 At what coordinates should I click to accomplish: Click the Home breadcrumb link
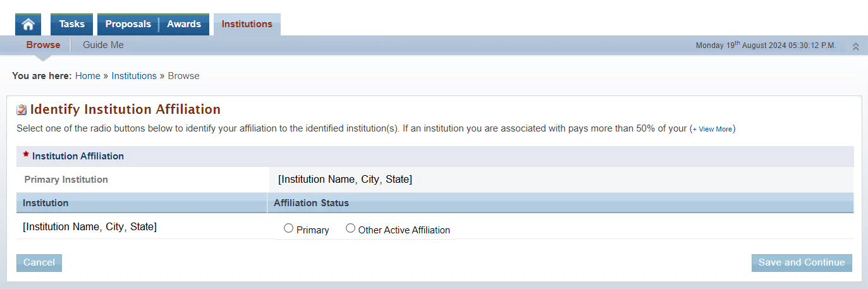coord(88,76)
